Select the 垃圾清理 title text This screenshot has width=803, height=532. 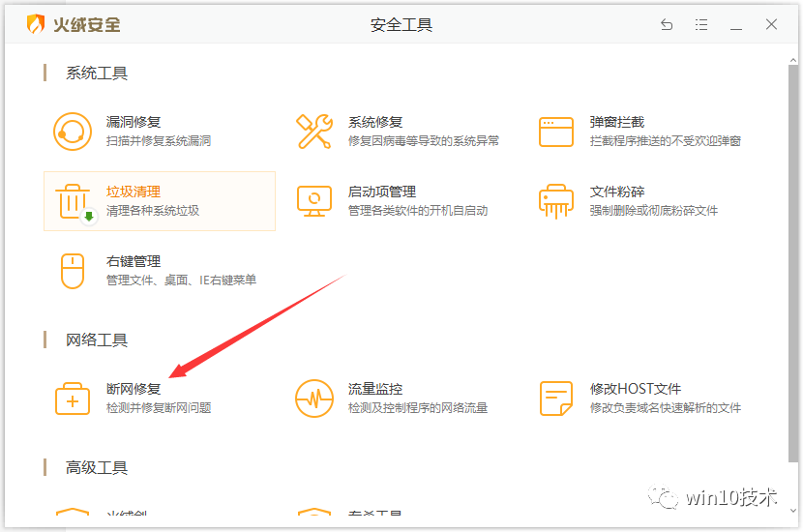(x=134, y=192)
